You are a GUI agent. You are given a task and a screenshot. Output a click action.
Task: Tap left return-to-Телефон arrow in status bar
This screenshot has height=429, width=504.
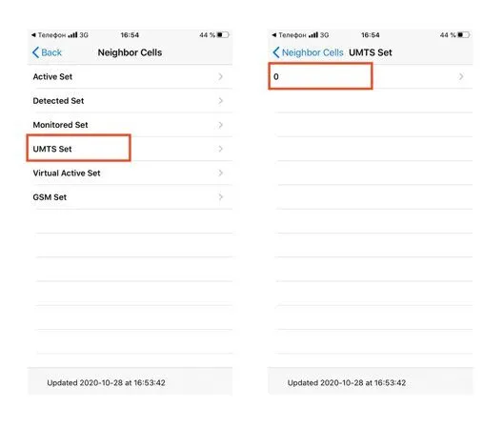coord(33,34)
